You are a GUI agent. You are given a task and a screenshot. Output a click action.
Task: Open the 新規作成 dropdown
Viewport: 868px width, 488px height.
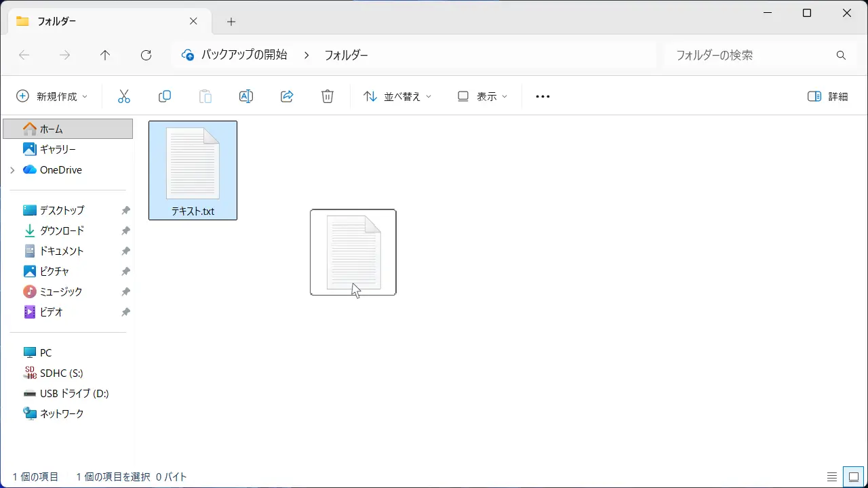tap(52, 96)
